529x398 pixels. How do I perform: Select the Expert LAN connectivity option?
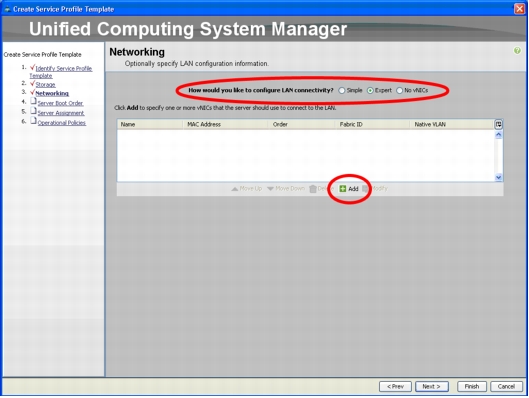370,91
